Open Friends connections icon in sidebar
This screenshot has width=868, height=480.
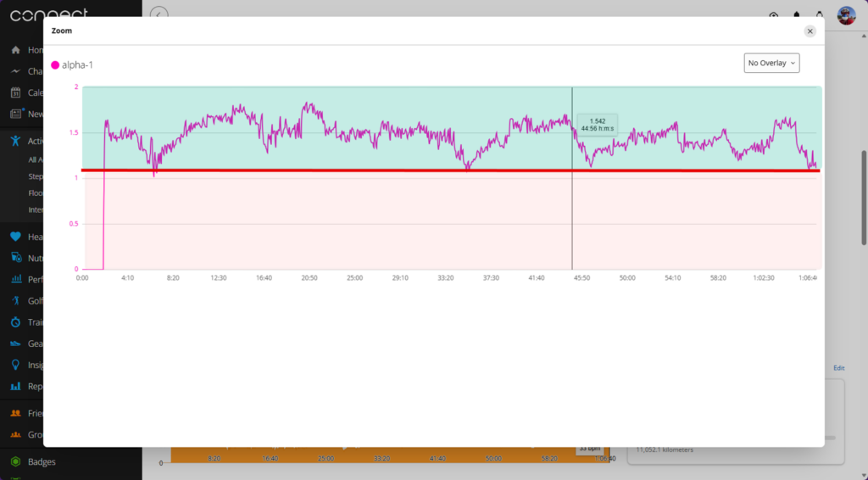[x=15, y=413]
